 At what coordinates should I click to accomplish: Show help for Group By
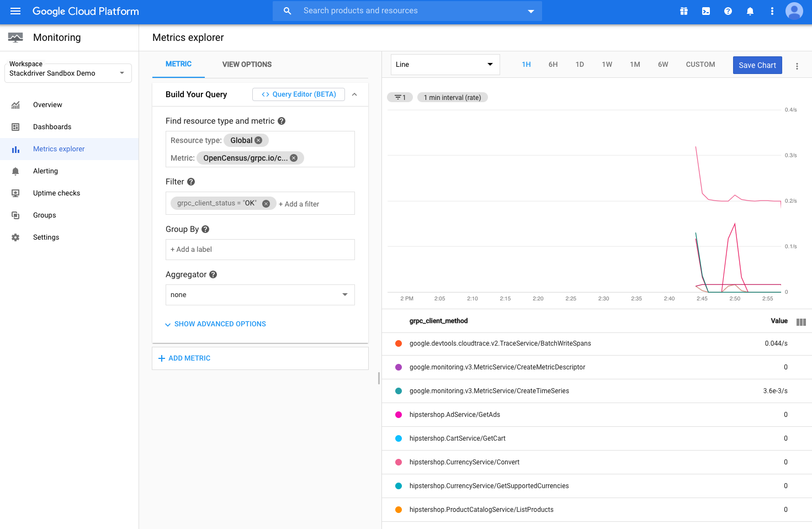click(205, 229)
